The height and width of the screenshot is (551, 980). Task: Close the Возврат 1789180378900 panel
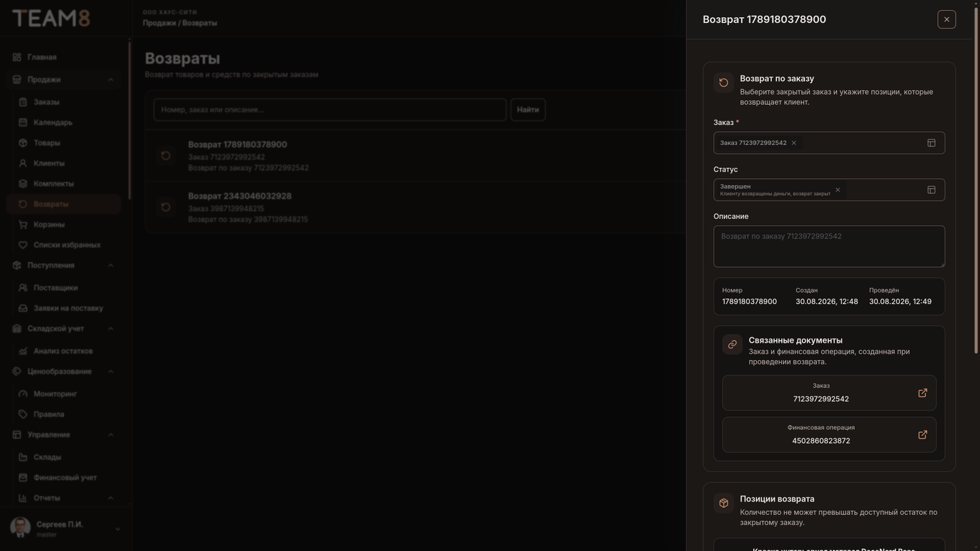click(946, 19)
